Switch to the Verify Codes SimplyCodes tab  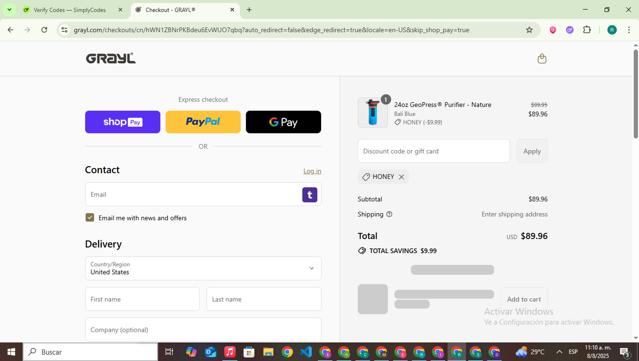point(69,10)
